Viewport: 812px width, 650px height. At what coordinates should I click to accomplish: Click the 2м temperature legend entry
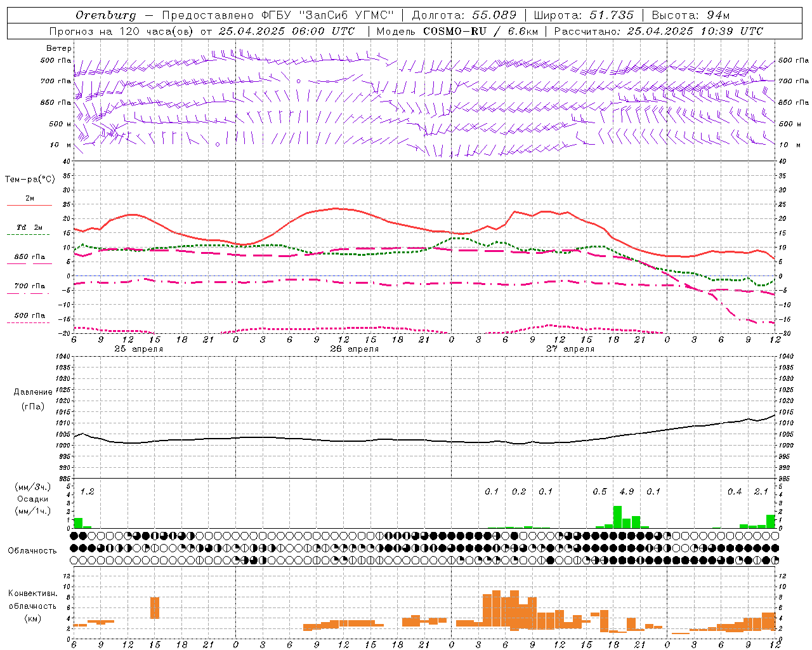(x=30, y=199)
